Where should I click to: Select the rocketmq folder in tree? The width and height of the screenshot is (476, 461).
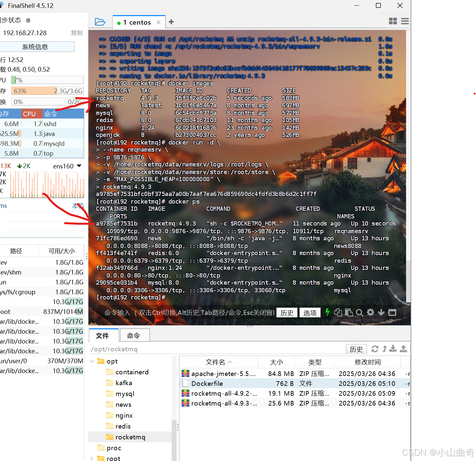[x=126, y=437]
